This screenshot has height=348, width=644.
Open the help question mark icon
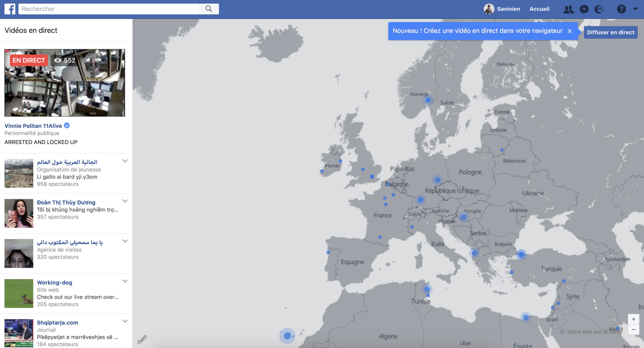(621, 9)
